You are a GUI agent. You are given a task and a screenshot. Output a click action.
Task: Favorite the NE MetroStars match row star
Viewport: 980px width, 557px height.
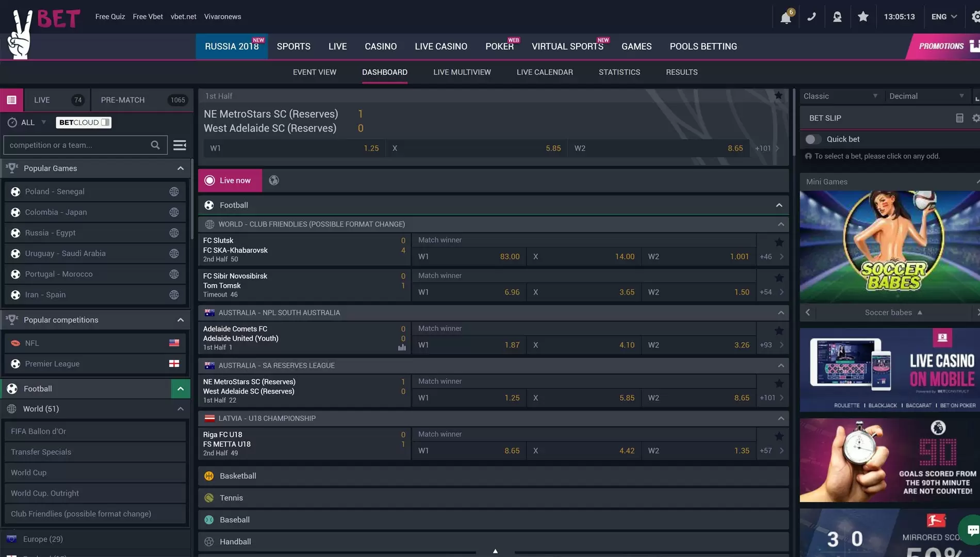coord(779,383)
